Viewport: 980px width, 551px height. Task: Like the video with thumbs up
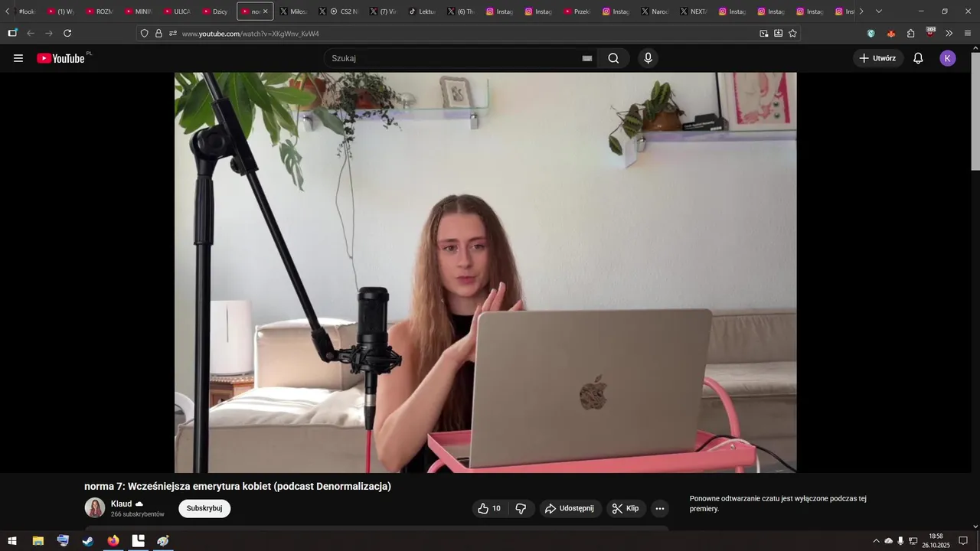(489, 508)
